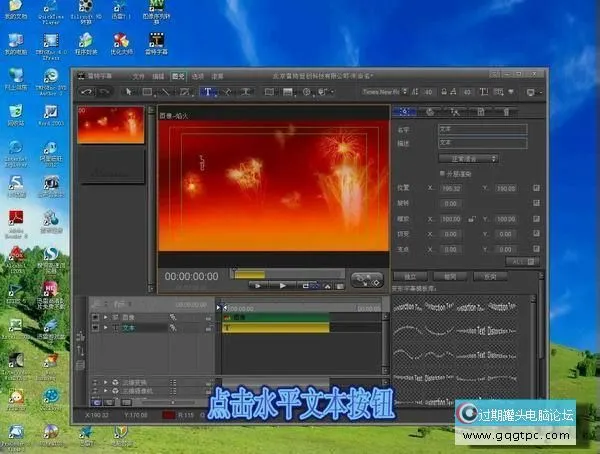The width and height of the screenshot is (600, 454).
Task: Open the first tab of properties panel
Action: 404,111
